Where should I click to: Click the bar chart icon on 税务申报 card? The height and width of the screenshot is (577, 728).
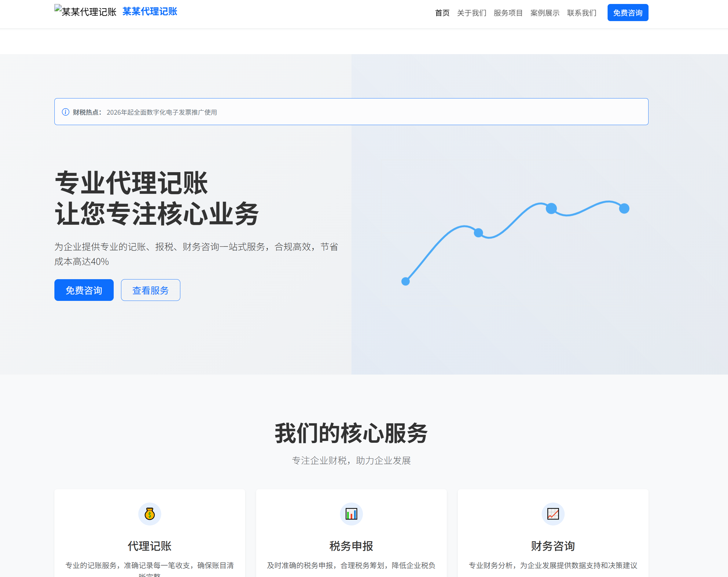pyautogui.click(x=351, y=514)
